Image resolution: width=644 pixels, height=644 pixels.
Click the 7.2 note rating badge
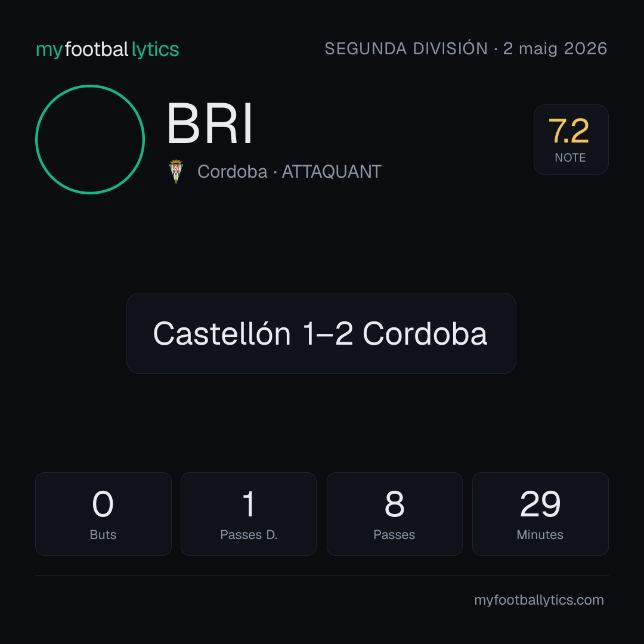click(571, 139)
